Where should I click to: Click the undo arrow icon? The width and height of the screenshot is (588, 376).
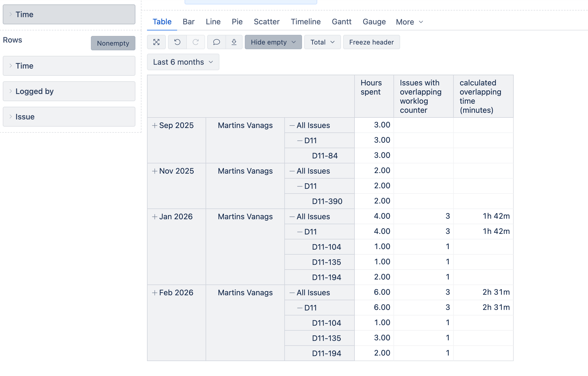[x=177, y=42]
